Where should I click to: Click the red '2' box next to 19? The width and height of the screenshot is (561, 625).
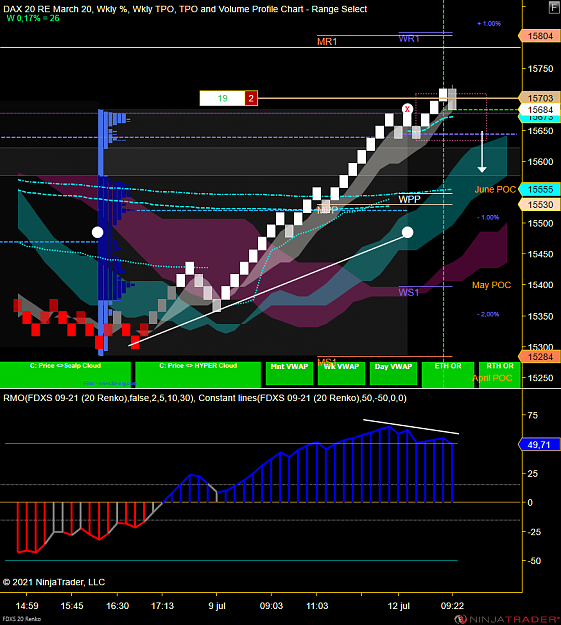[251, 98]
